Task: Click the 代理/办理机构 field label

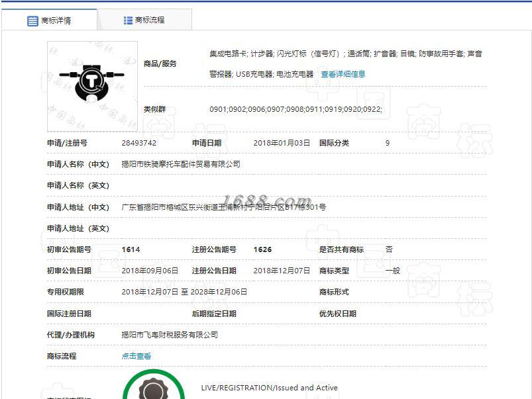Action: tap(71, 335)
